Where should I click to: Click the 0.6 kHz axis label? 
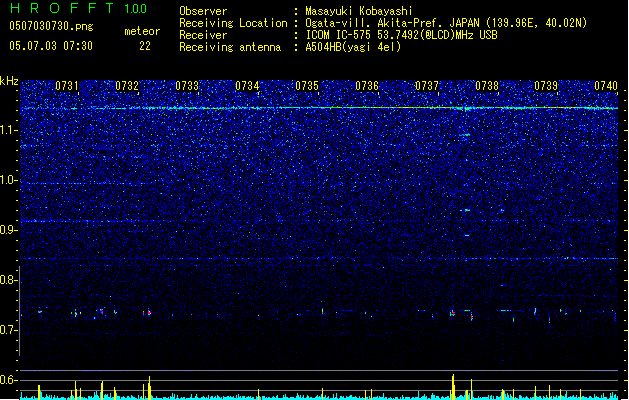pos(9,380)
